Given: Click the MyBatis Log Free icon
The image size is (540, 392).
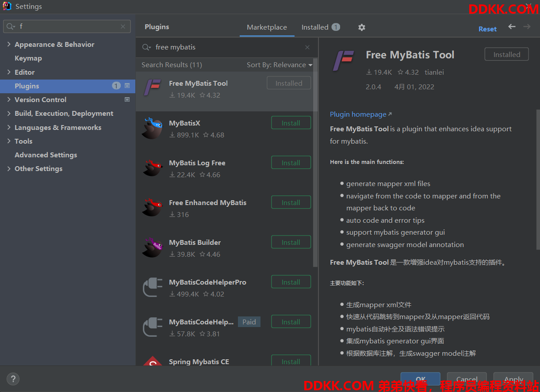Looking at the screenshot, I should click(x=153, y=167).
